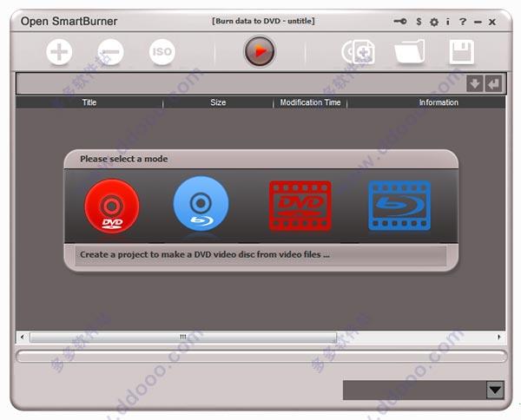Click the disc capacity progress bar

[x=262, y=357]
